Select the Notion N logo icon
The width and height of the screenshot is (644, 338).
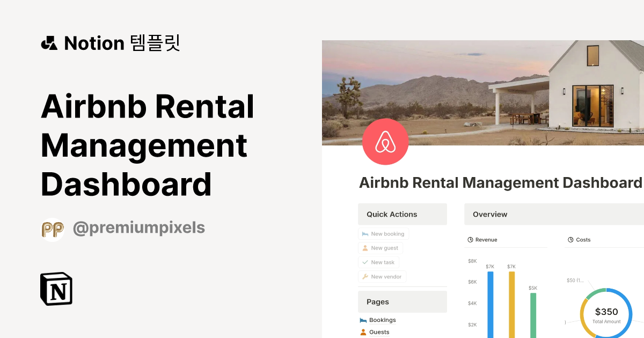[56, 289]
